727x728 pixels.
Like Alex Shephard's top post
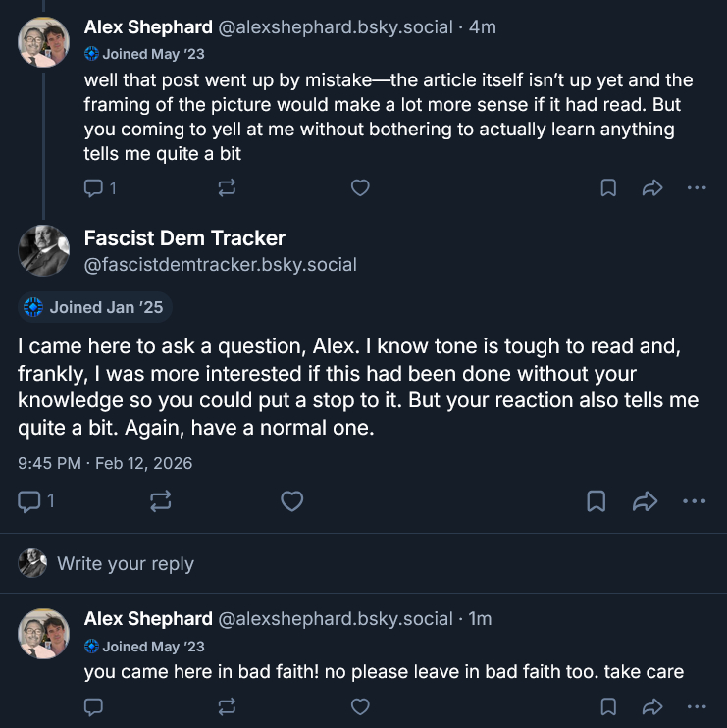pyautogui.click(x=360, y=187)
